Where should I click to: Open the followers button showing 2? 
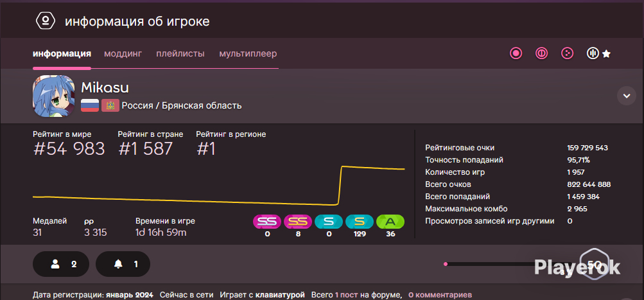coord(61,264)
